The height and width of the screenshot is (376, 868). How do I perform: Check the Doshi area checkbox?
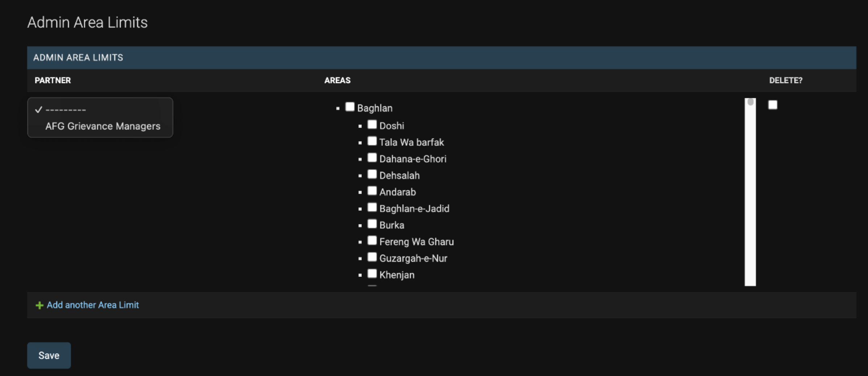(372, 124)
